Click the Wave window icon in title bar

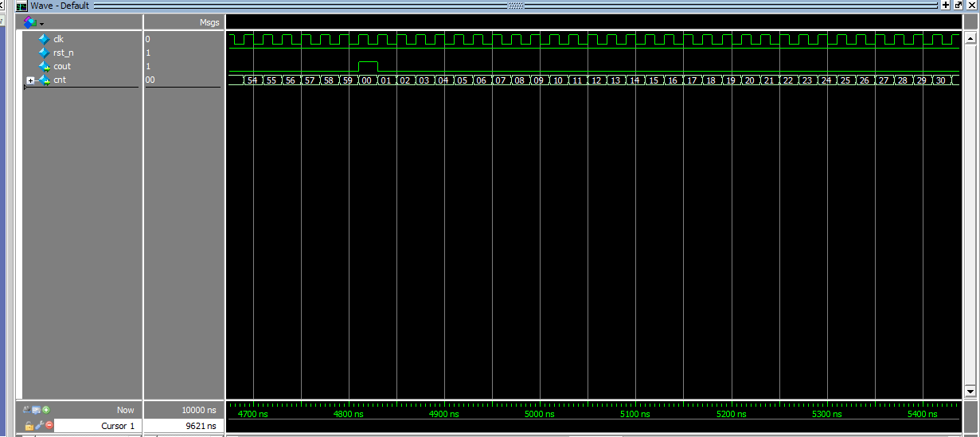[21, 6]
